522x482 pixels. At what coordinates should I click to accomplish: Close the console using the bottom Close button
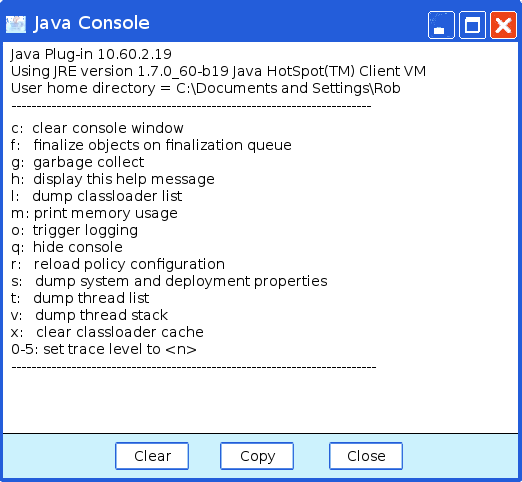point(366,456)
